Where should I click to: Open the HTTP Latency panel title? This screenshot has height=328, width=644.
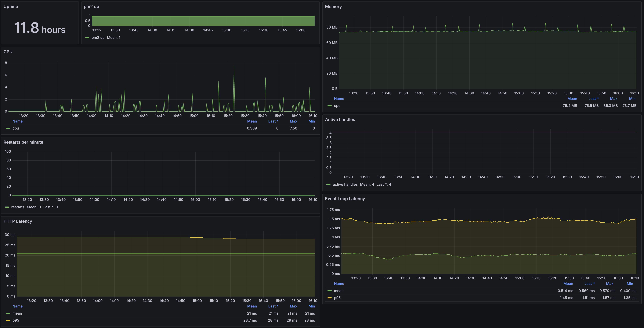18,221
